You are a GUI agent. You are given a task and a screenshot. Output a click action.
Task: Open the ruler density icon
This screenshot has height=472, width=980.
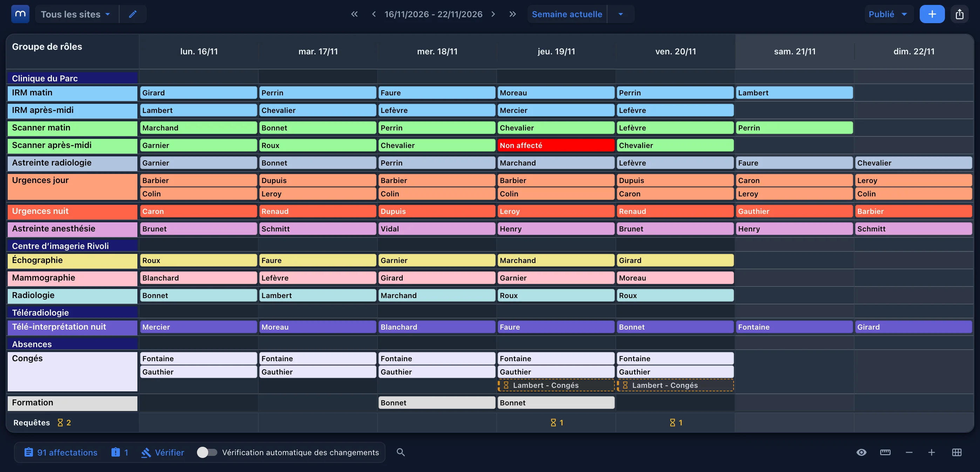pyautogui.click(x=885, y=452)
